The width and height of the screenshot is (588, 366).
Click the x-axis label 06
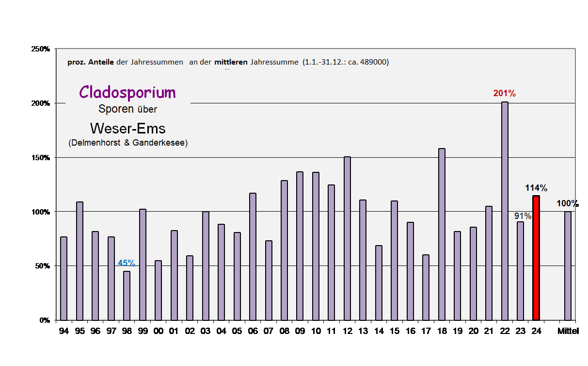coord(253,331)
